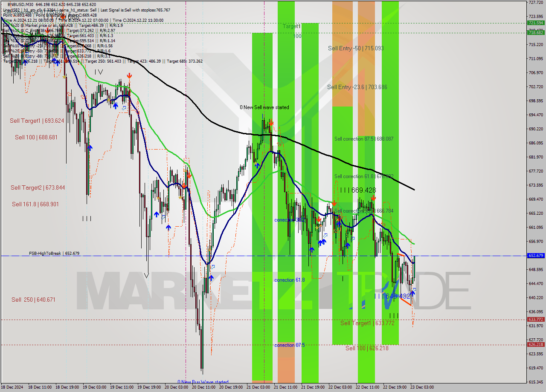Click the green 721.594 price tag

(536, 23)
